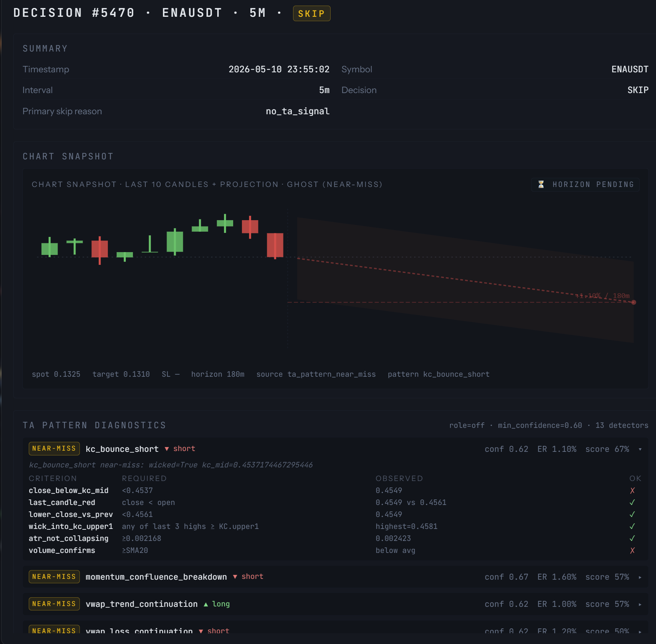Click the hourglass icon beside Horizon Pending
656x644 pixels.
pos(541,185)
